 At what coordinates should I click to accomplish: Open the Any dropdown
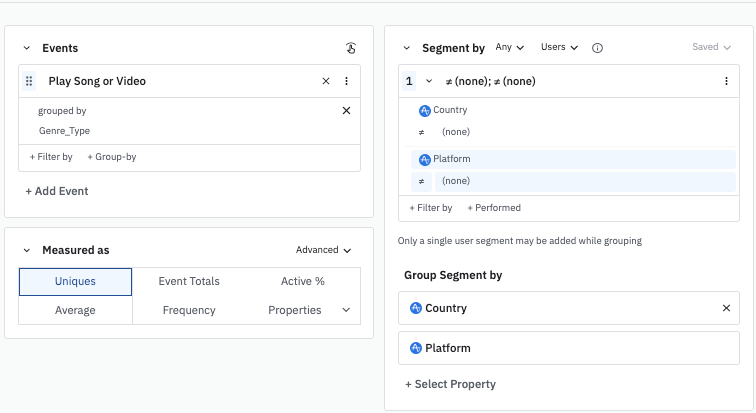click(x=510, y=48)
